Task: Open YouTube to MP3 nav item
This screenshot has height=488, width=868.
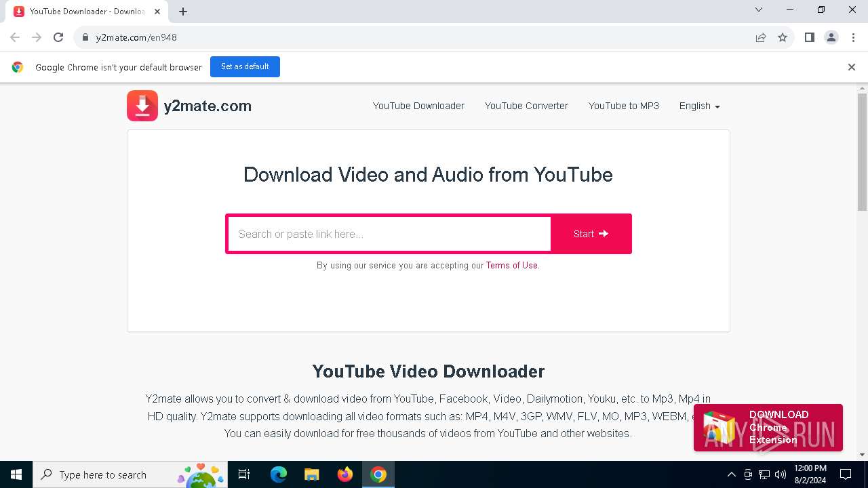Action: point(624,106)
